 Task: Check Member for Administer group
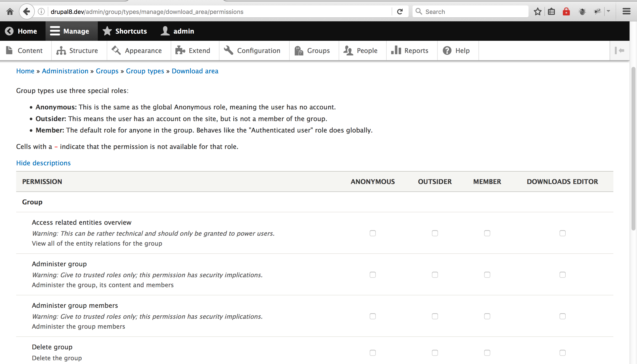coord(487,275)
